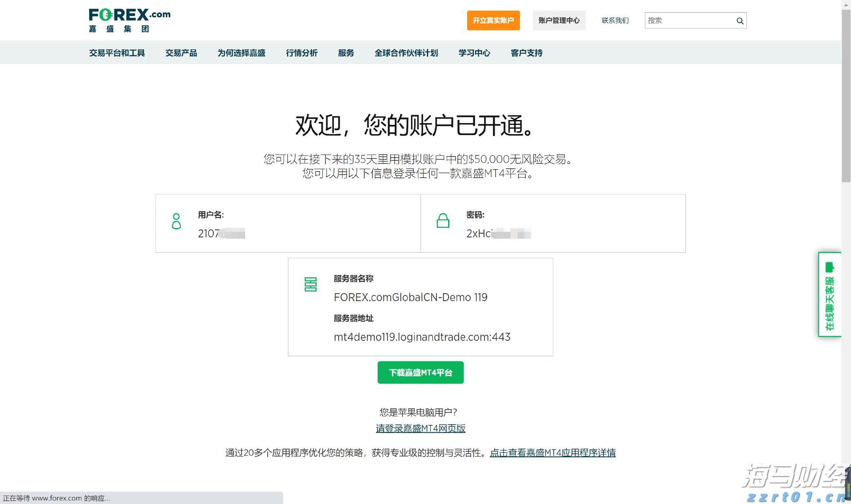Open the 客户支持 section

[526, 53]
